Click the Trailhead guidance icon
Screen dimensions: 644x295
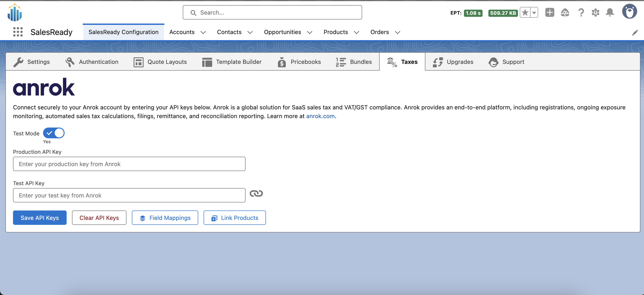(x=565, y=13)
